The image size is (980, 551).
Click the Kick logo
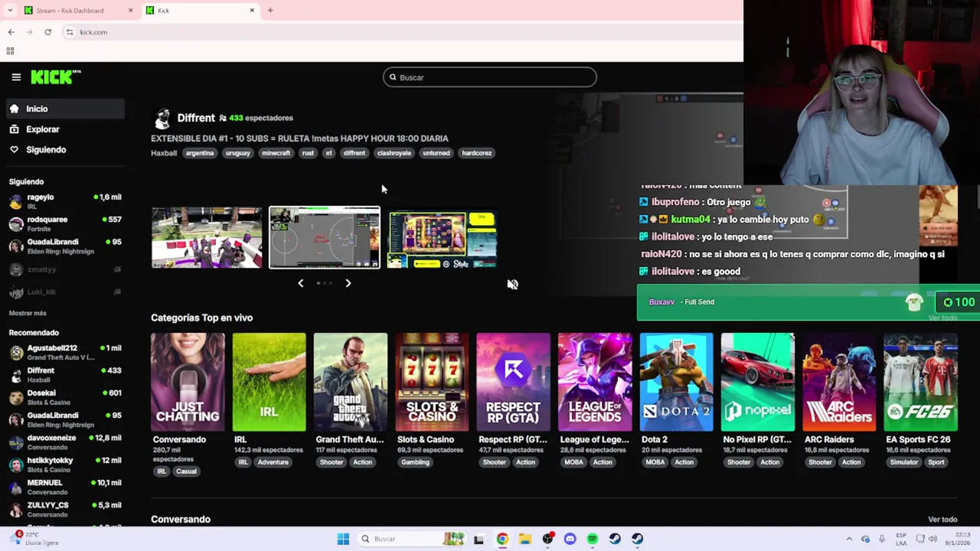coord(55,77)
